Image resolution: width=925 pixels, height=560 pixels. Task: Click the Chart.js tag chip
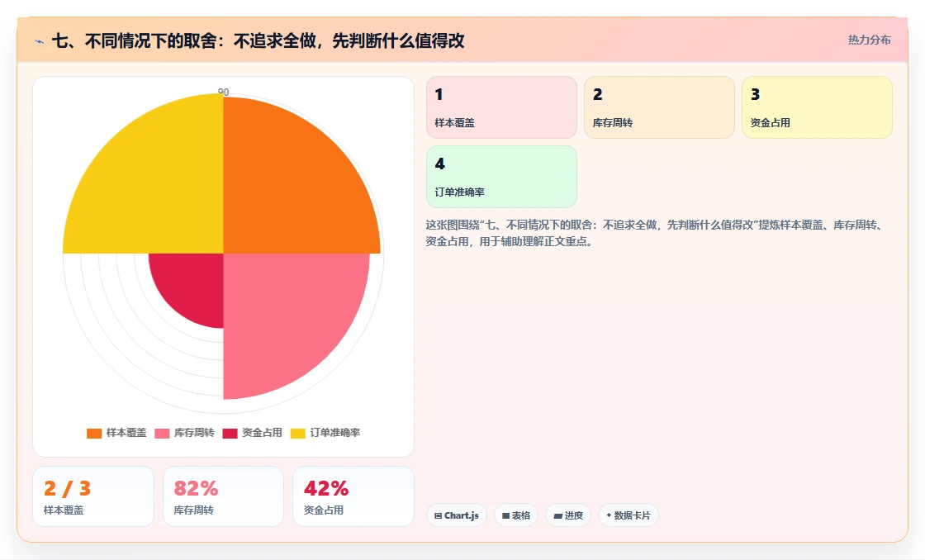coord(457,515)
